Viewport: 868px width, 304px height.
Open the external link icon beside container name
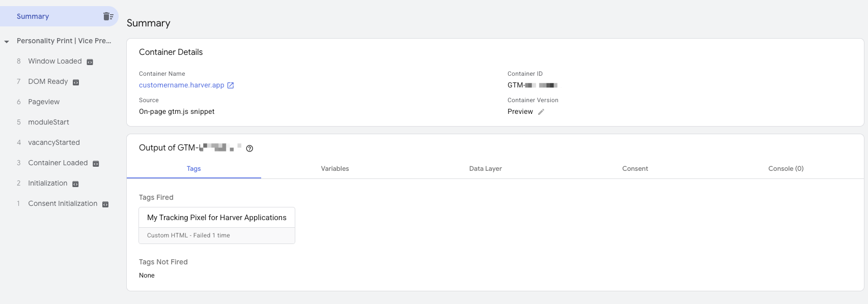pyautogui.click(x=231, y=85)
